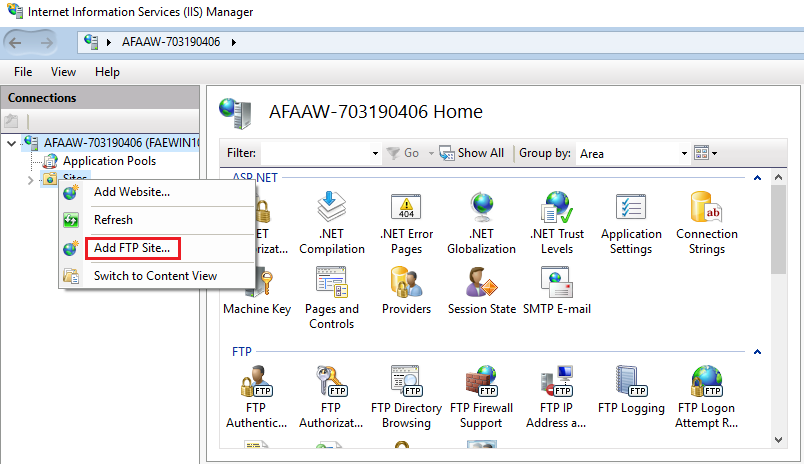Open the Help menu
804x464 pixels.
pos(107,72)
